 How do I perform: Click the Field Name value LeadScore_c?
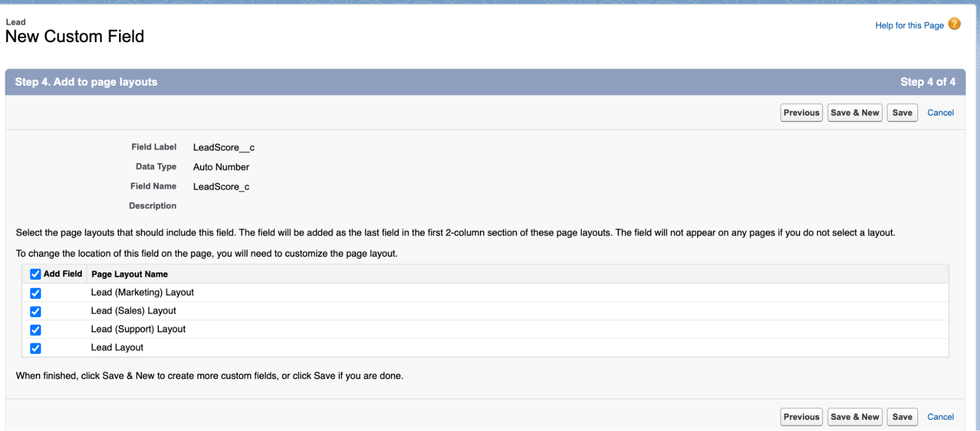(221, 187)
